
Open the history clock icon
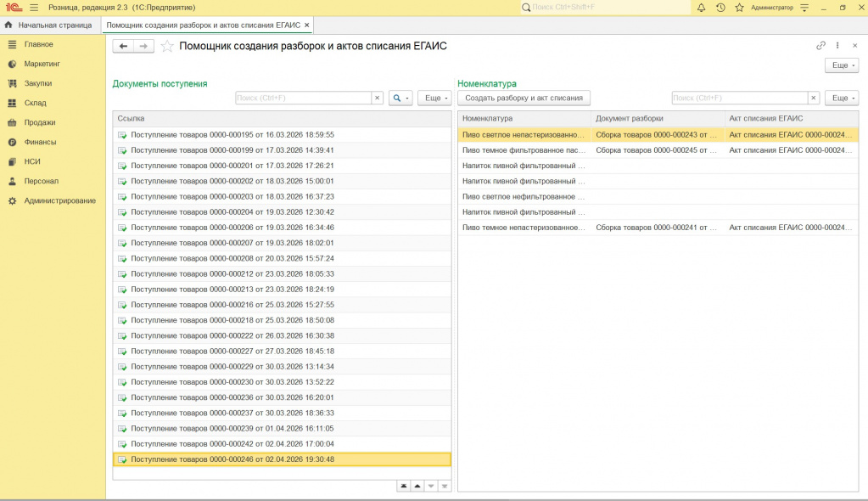click(720, 8)
